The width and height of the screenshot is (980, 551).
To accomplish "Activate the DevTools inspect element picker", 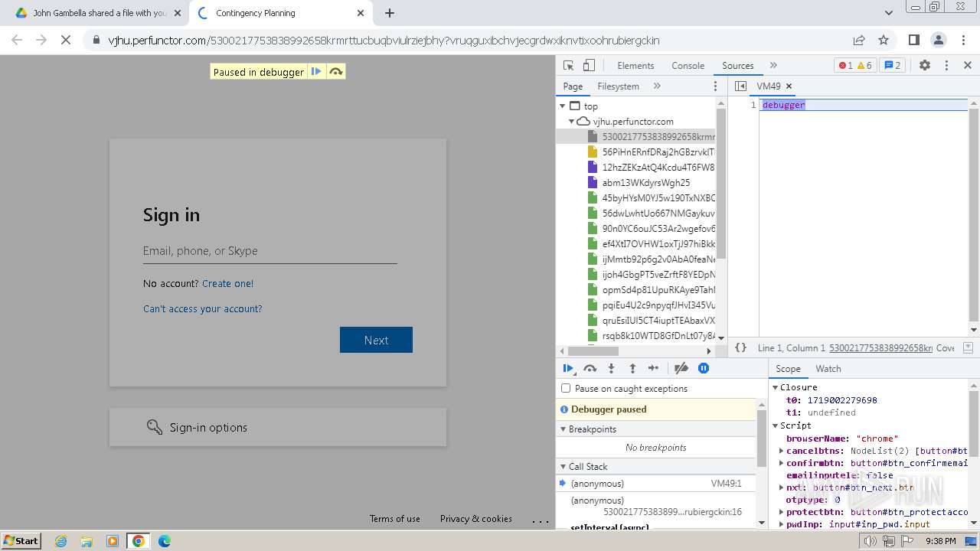I will tap(568, 66).
